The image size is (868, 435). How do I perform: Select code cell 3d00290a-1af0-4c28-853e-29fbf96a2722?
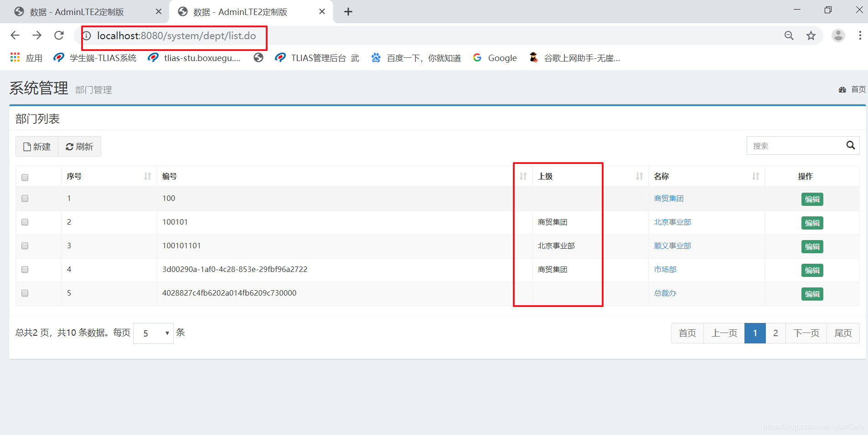coord(235,269)
